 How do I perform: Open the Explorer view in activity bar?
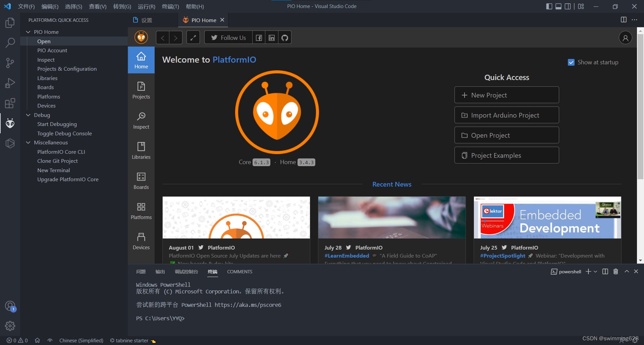(x=10, y=23)
